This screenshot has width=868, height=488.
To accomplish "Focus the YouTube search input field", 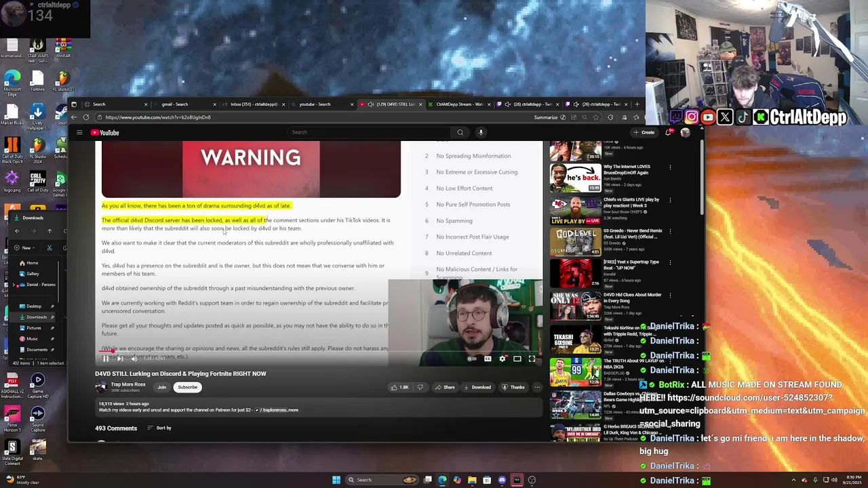I will pos(368,132).
